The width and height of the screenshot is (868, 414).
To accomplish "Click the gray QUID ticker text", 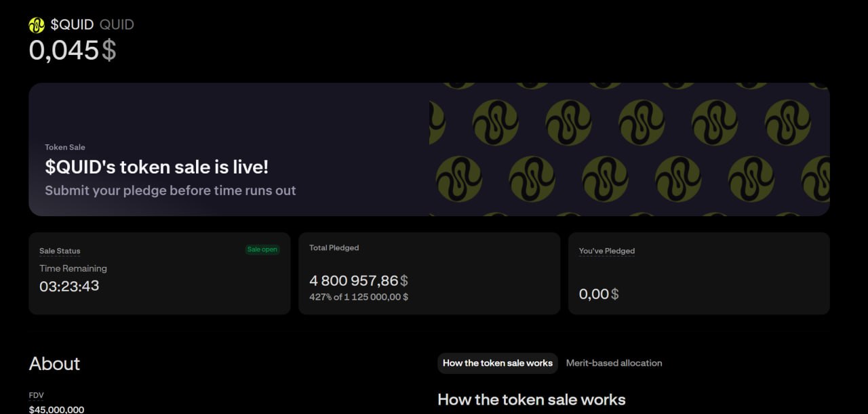I will [x=117, y=25].
